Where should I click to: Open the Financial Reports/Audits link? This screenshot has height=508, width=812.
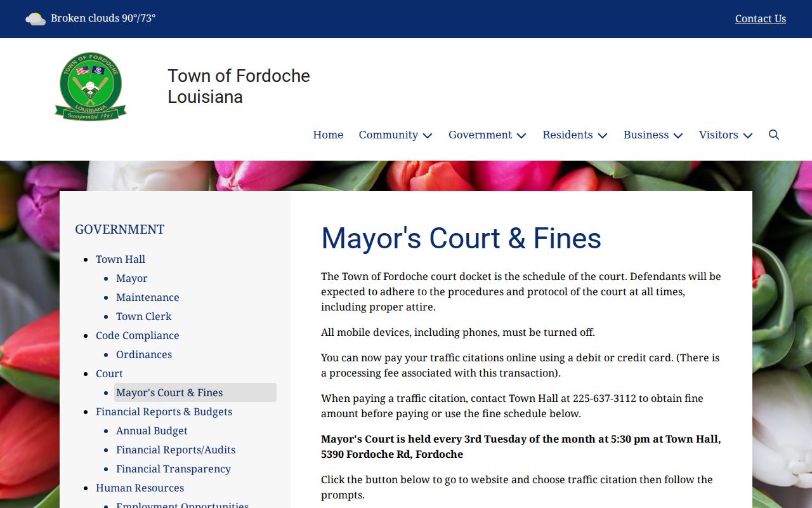pos(176,450)
